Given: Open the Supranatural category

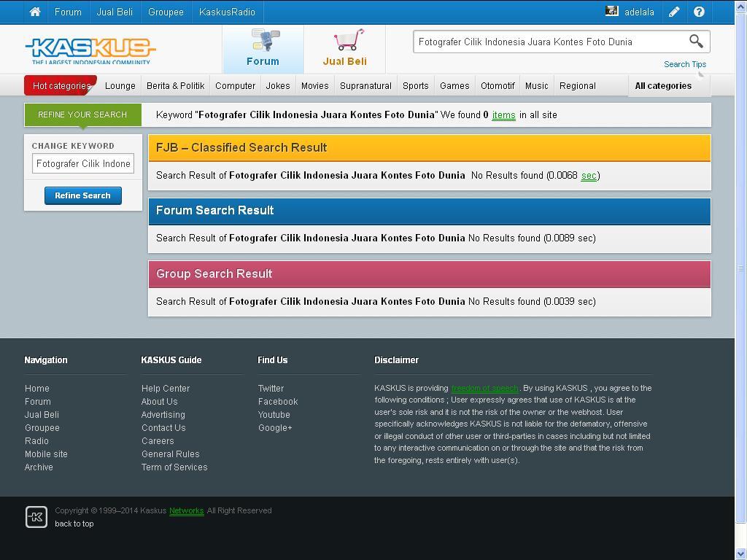Looking at the screenshot, I should coord(366,86).
